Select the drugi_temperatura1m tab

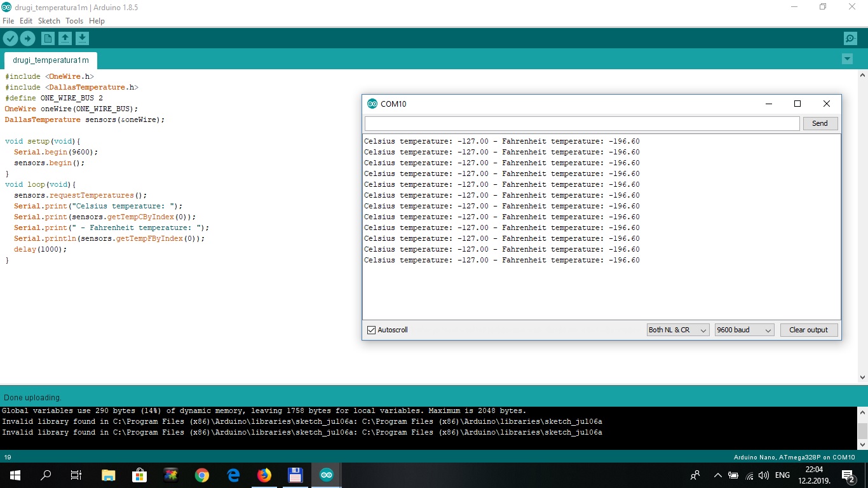click(51, 60)
